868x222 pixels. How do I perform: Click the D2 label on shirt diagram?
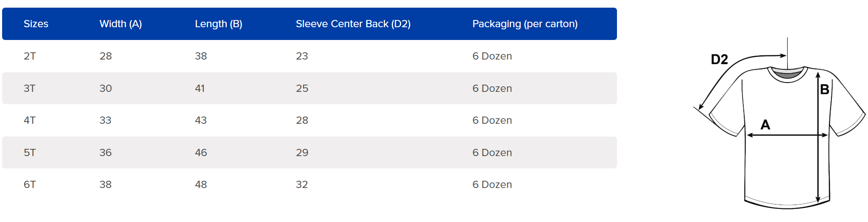(719, 60)
